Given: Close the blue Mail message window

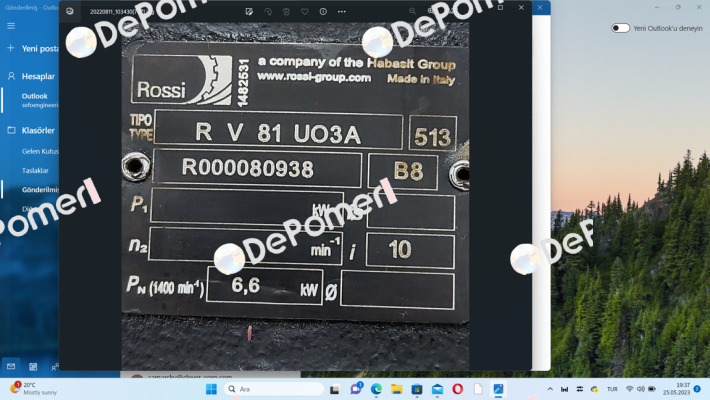Looking at the screenshot, I should (x=540, y=7).
